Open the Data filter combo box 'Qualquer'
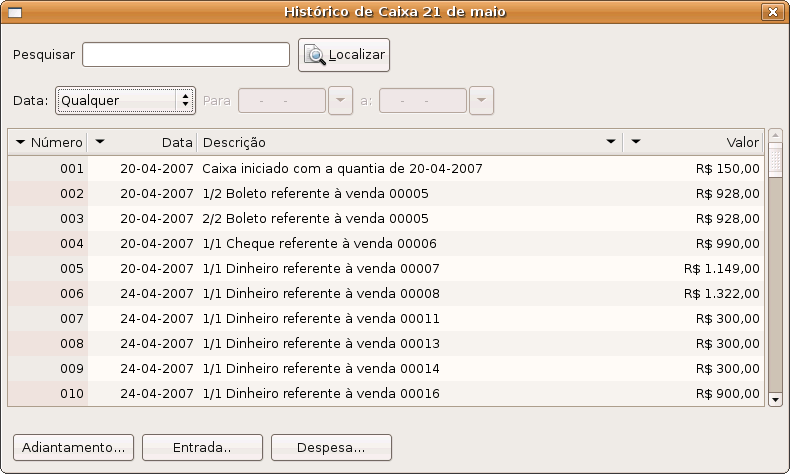Image resolution: width=790 pixels, height=474 pixels. pos(125,100)
